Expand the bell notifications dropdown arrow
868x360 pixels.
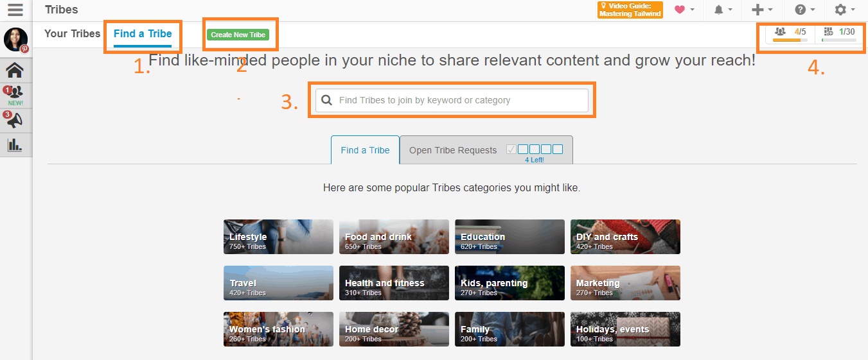point(731,10)
